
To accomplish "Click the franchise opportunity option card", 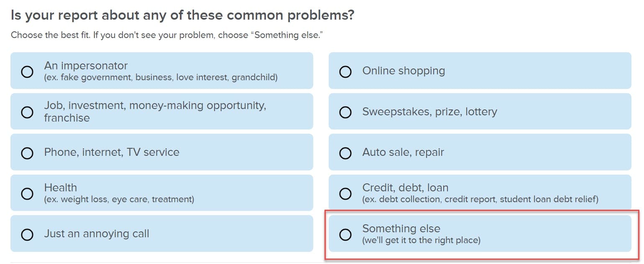I will (162, 112).
